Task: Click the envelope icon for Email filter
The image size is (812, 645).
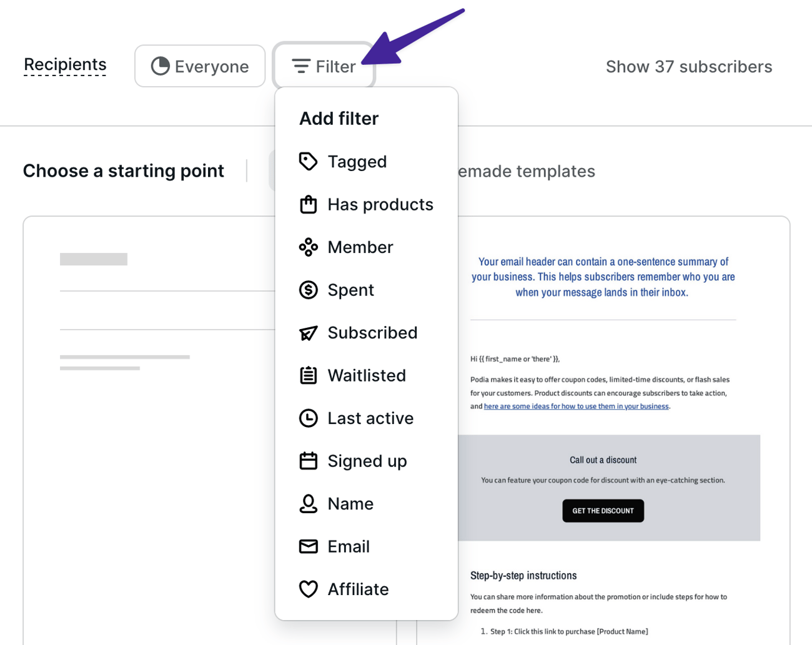Action: (308, 546)
